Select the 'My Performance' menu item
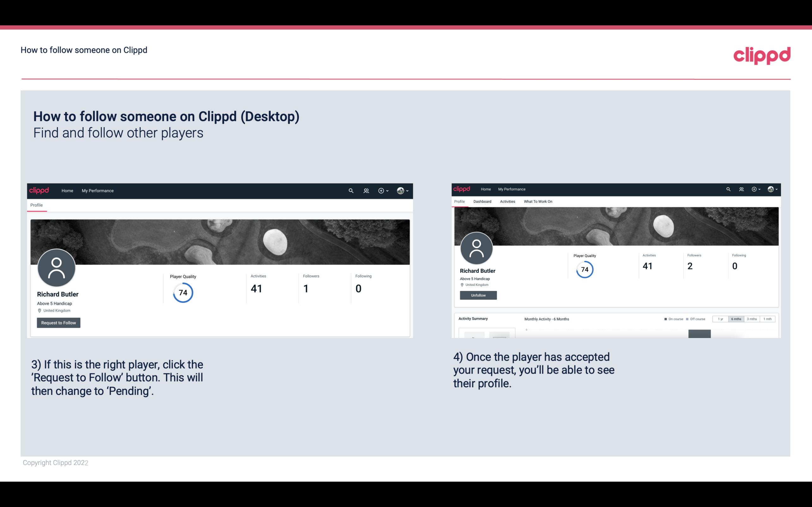Image resolution: width=812 pixels, height=507 pixels. [98, 190]
